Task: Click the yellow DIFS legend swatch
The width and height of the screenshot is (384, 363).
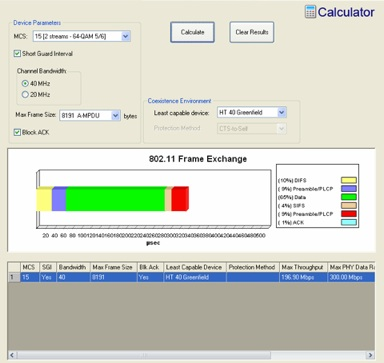Action: coord(349,180)
